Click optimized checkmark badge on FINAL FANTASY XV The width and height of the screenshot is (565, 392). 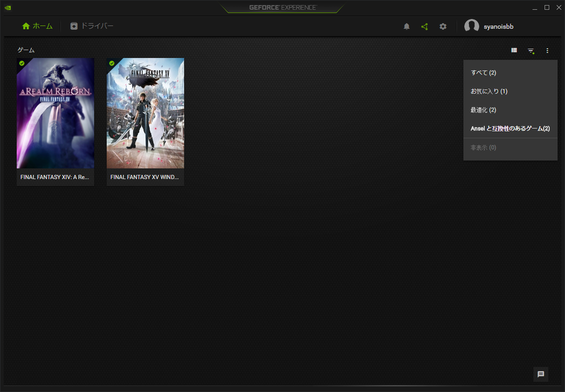tap(112, 63)
